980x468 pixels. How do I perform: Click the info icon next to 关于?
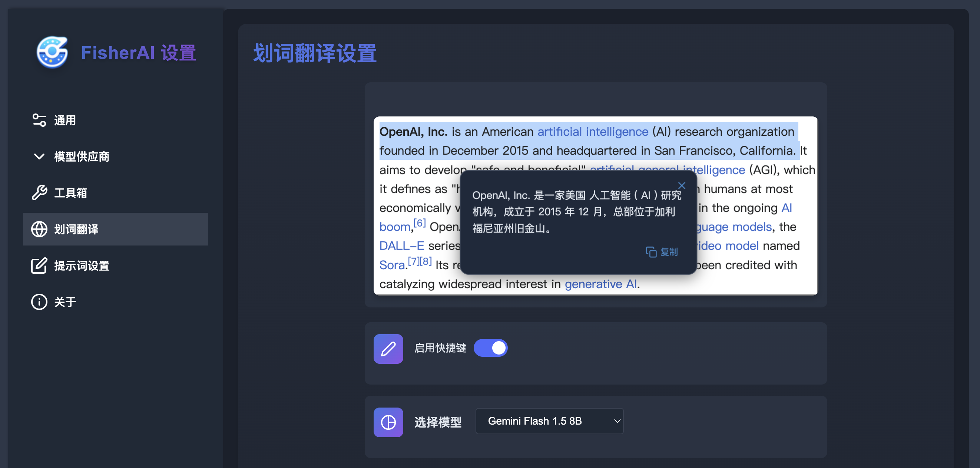pyautogui.click(x=39, y=302)
